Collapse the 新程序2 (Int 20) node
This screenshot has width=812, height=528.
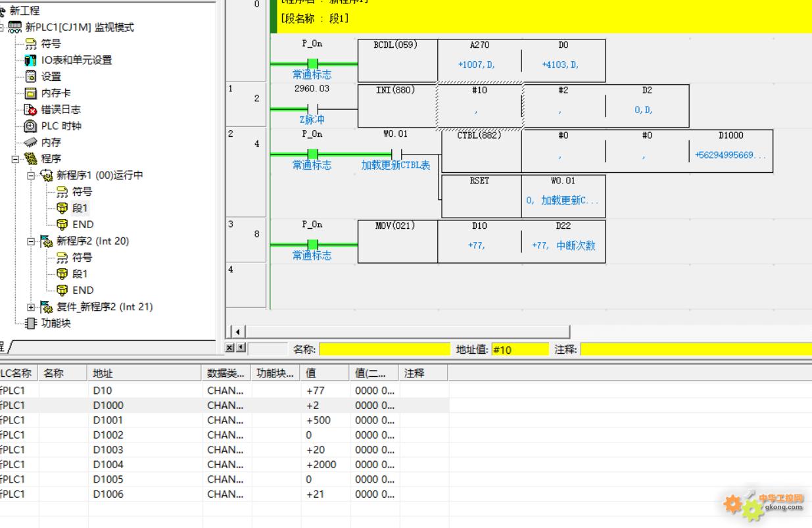click(31, 241)
